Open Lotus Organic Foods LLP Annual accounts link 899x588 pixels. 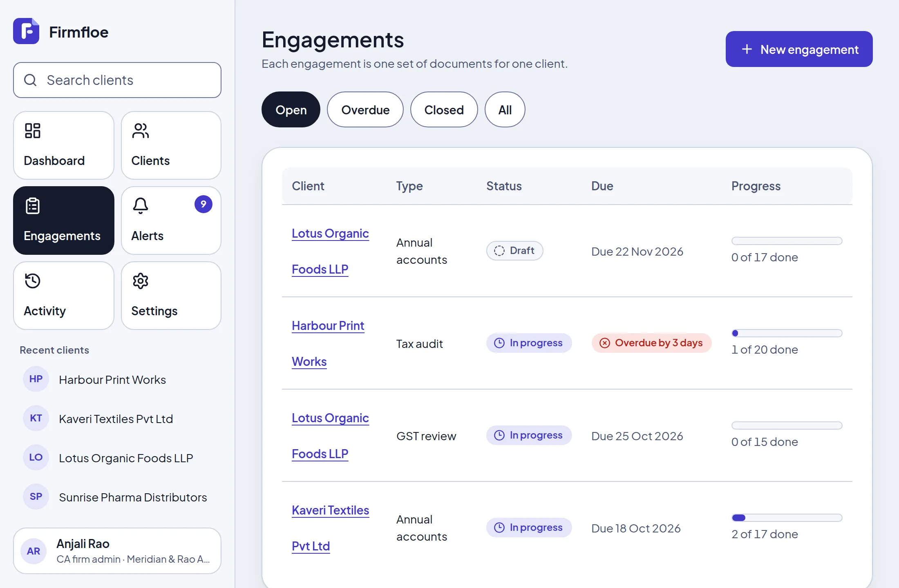tap(330, 251)
